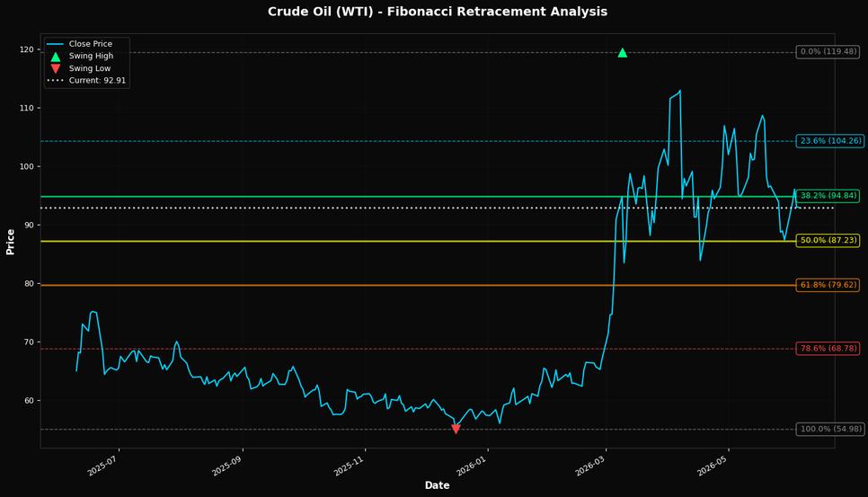Click the 2026-01 date tick label
Image resolution: width=868 pixels, height=497 pixels.
coord(473,465)
